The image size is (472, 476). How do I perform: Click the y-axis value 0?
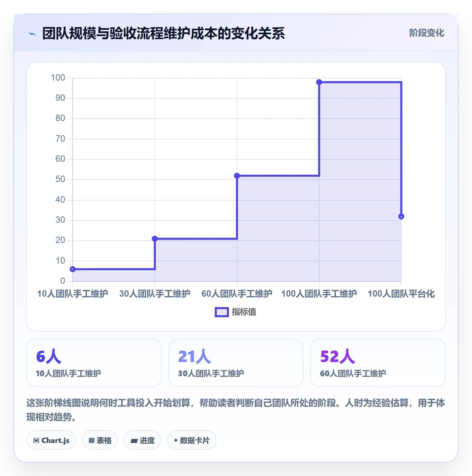point(63,281)
